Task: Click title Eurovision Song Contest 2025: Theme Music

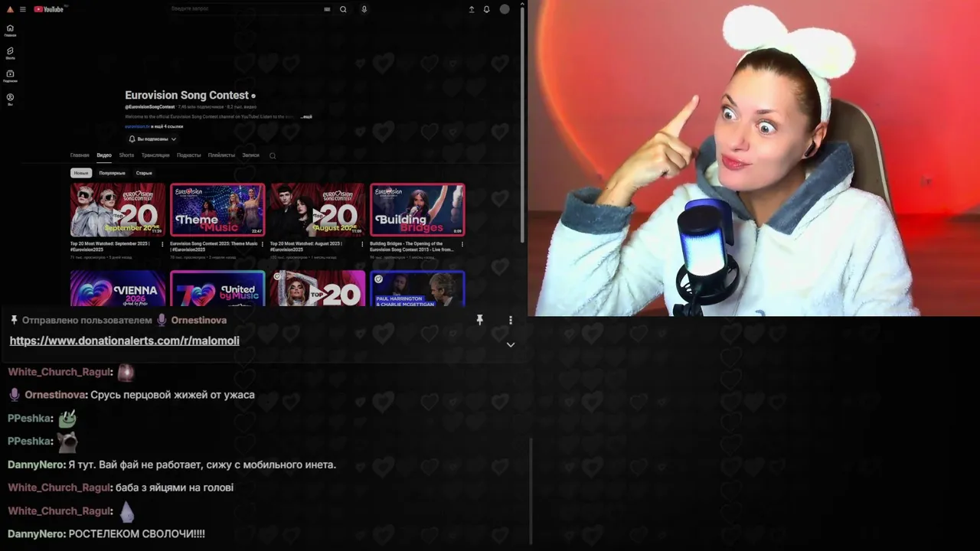Action: coord(214,246)
